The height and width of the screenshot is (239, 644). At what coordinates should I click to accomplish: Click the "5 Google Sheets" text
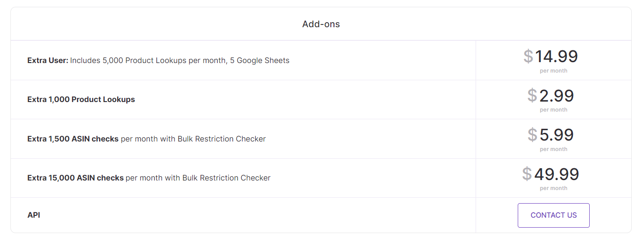pyautogui.click(x=259, y=60)
